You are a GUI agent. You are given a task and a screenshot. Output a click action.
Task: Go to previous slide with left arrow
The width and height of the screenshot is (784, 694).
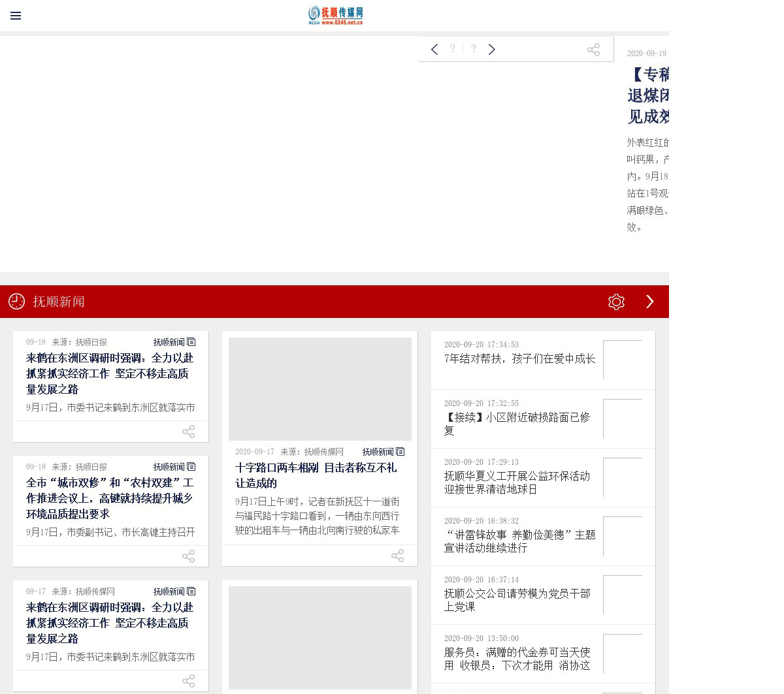coord(434,49)
